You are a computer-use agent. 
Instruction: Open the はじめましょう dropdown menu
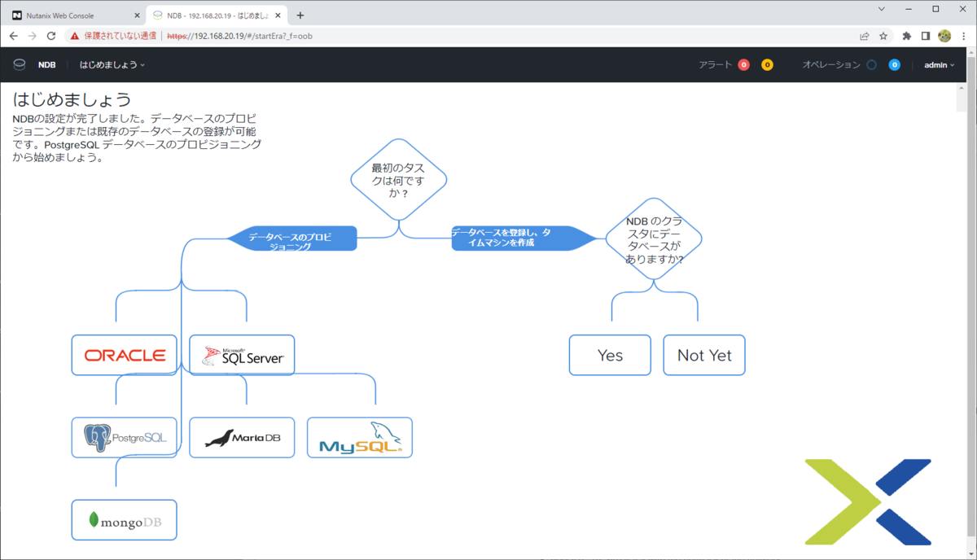pyautogui.click(x=112, y=64)
